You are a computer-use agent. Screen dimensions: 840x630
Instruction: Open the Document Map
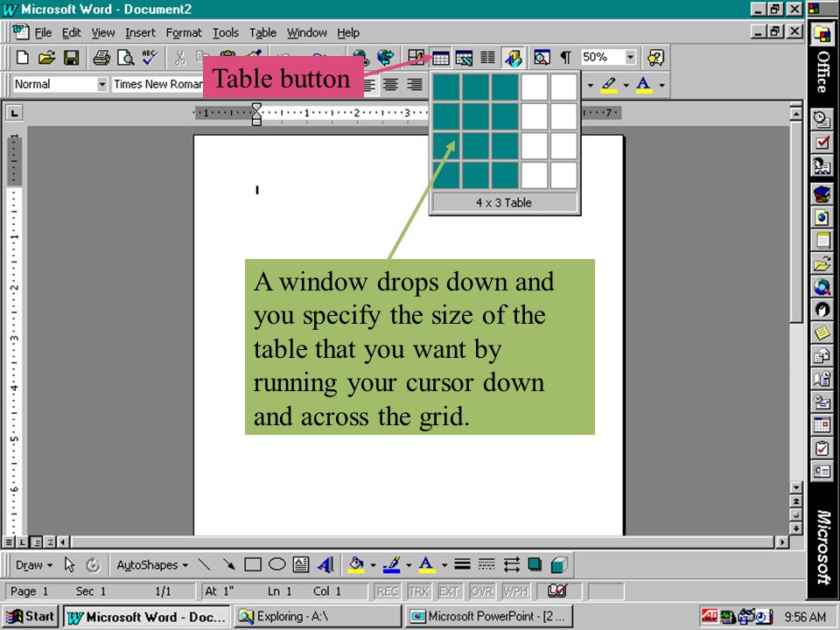point(542,58)
